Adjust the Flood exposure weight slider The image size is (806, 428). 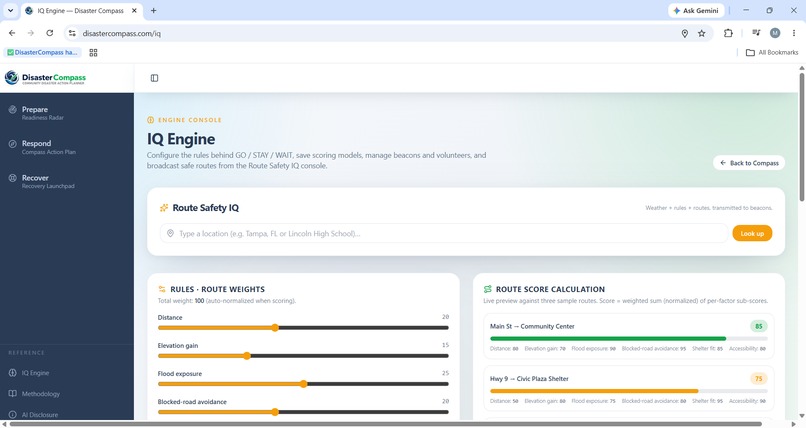pos(303,384)
